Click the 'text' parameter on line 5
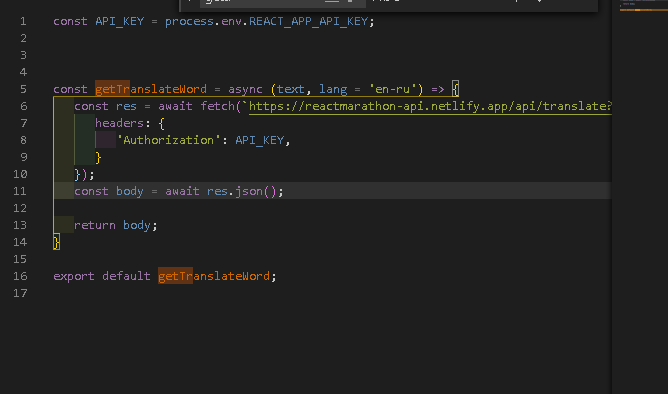This screenshot has width=668, height=394. pyautogui.click(x=291, y=89)
